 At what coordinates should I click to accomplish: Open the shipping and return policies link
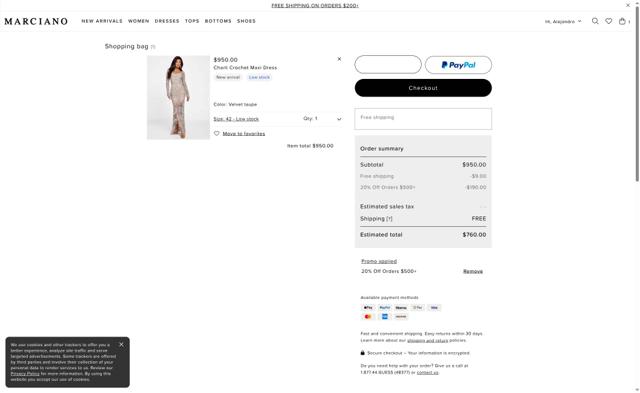point(427,340)
